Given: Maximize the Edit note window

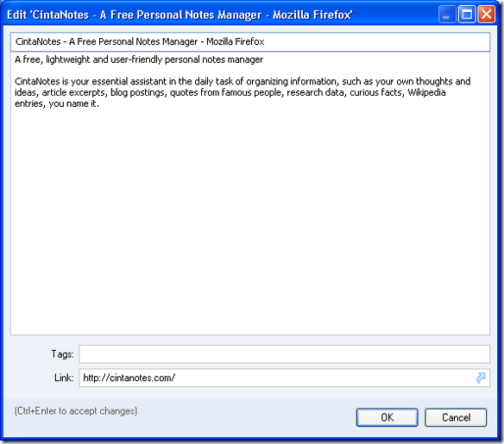Looking at the screenshot, I should [x=467, y=15].
